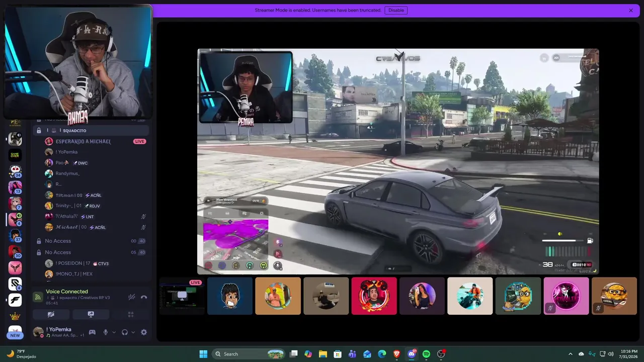Expand microphone input options chevron

click(114, 332)
